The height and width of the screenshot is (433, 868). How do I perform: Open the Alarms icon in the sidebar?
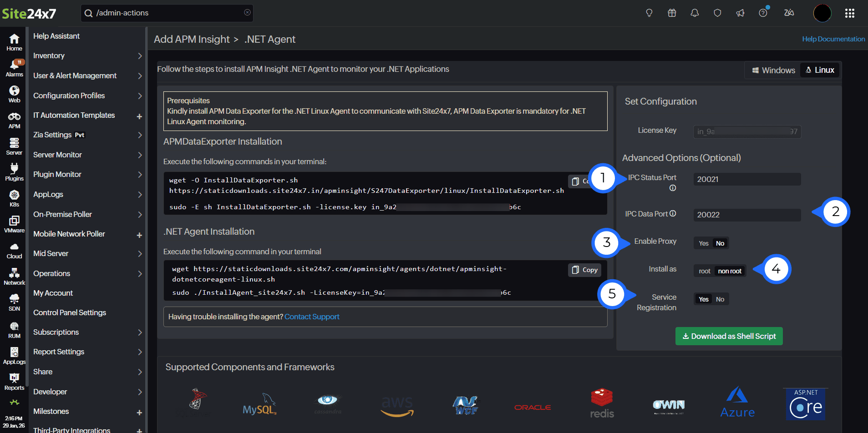tap(14, 68)
